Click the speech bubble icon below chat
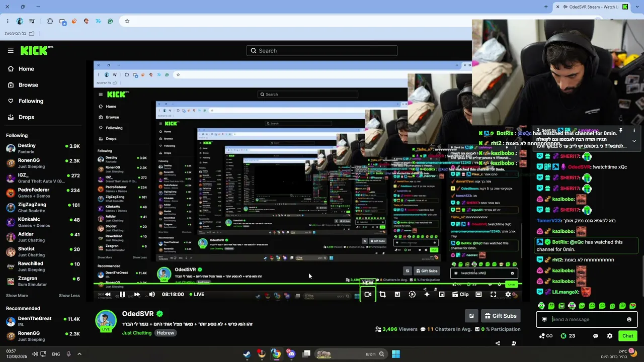 point(596,336)
